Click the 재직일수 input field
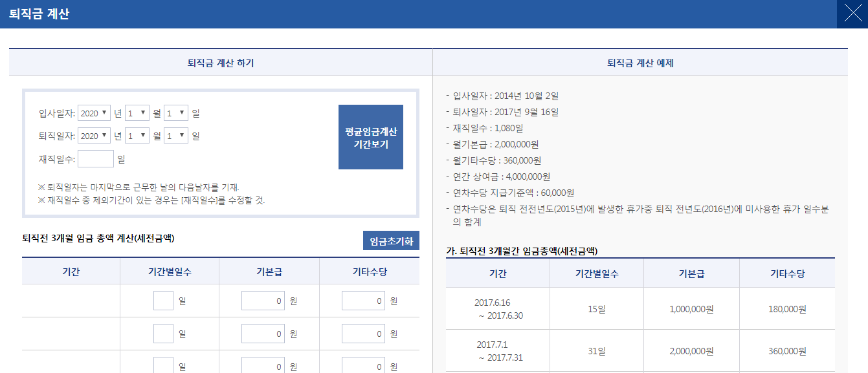The height and width of the screenshot is (373, 868). tap(95, 158)
